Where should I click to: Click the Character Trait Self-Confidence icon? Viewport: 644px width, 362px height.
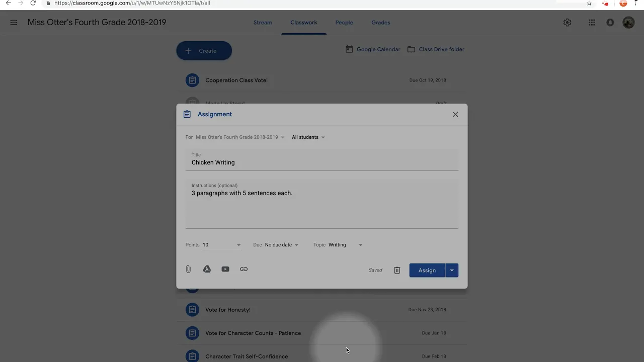tap(192, 356)
